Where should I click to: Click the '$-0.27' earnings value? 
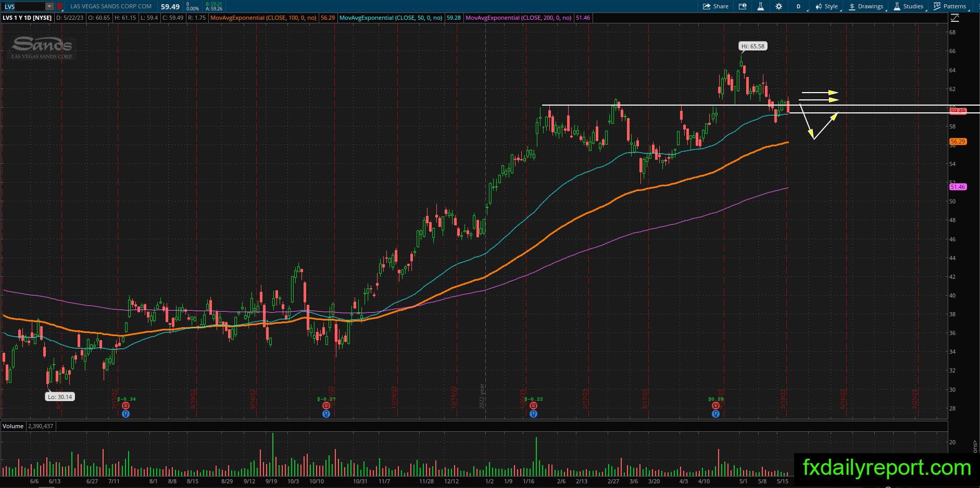326,399
